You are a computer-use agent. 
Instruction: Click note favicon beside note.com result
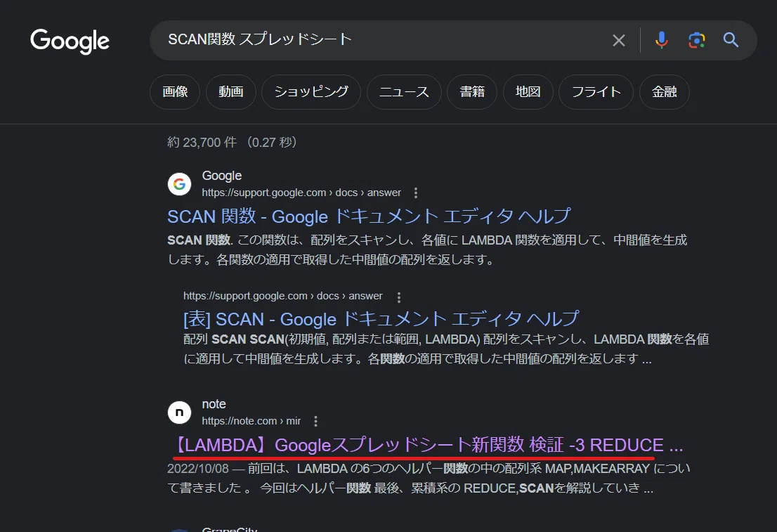click(179, 413)
